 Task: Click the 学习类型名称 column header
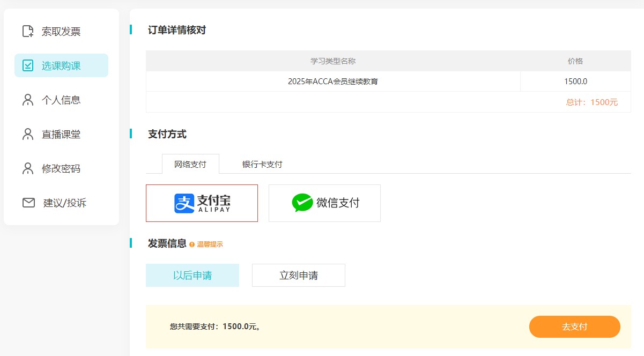coord(333,61)
